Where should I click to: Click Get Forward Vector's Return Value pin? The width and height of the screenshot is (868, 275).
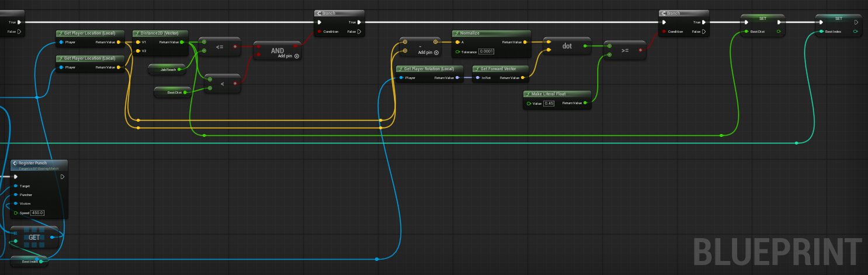tap(523, 78)
